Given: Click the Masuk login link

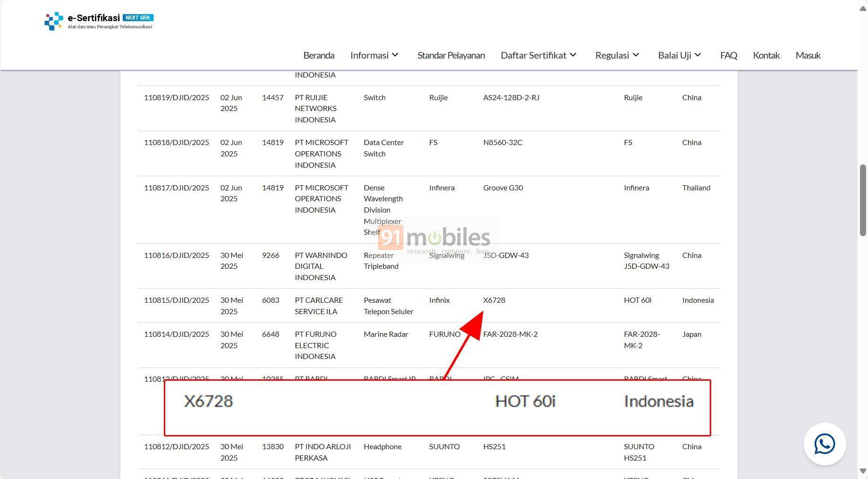Looking at the screenshot, I should pyautogui.click(x=808, y=55).
